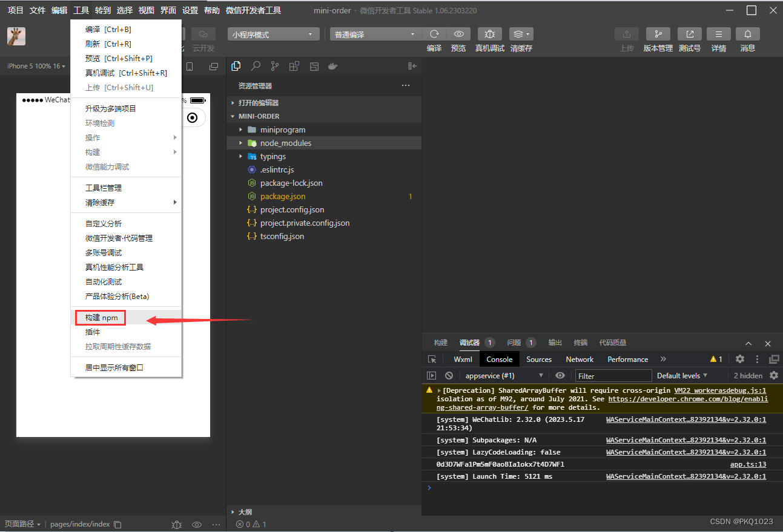Open VM22 workerasdebug.js:1 link
Image resolution: width=783 pixels, height=532 pixels.
tap(720, 390)
